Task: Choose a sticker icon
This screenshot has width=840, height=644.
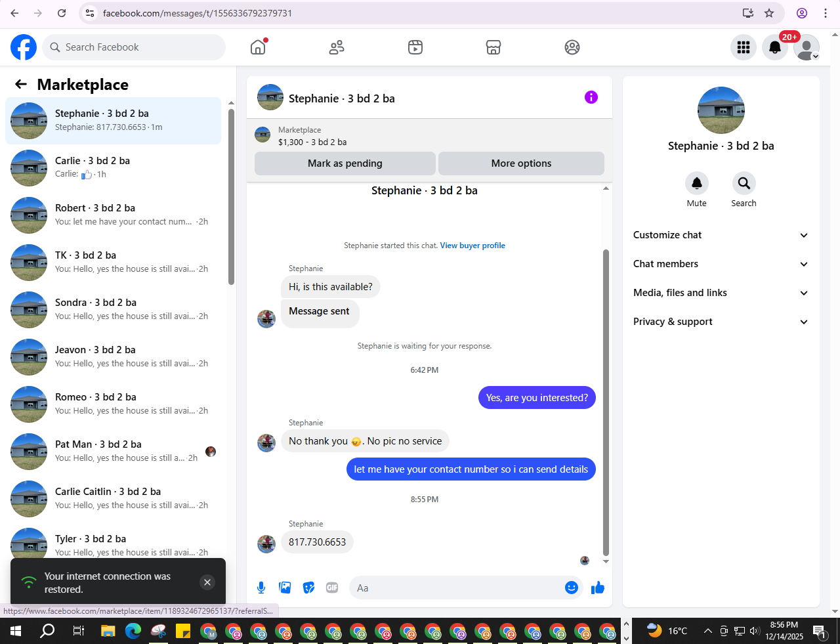Action: [x=308, y=588]
